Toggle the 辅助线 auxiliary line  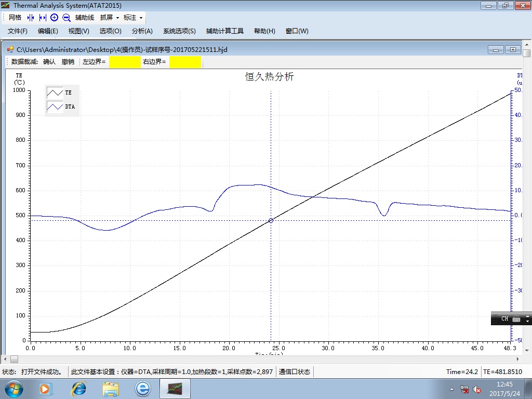tap(85, 18)
